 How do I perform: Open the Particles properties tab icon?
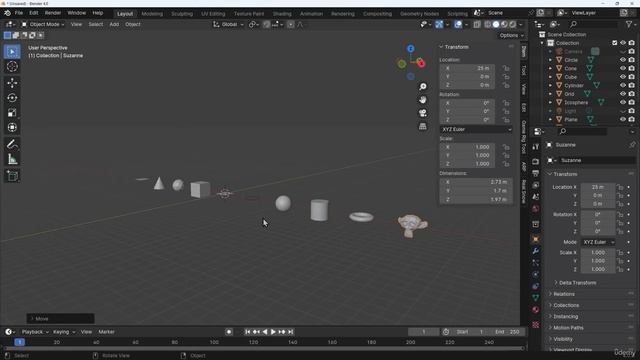[536, 262]
